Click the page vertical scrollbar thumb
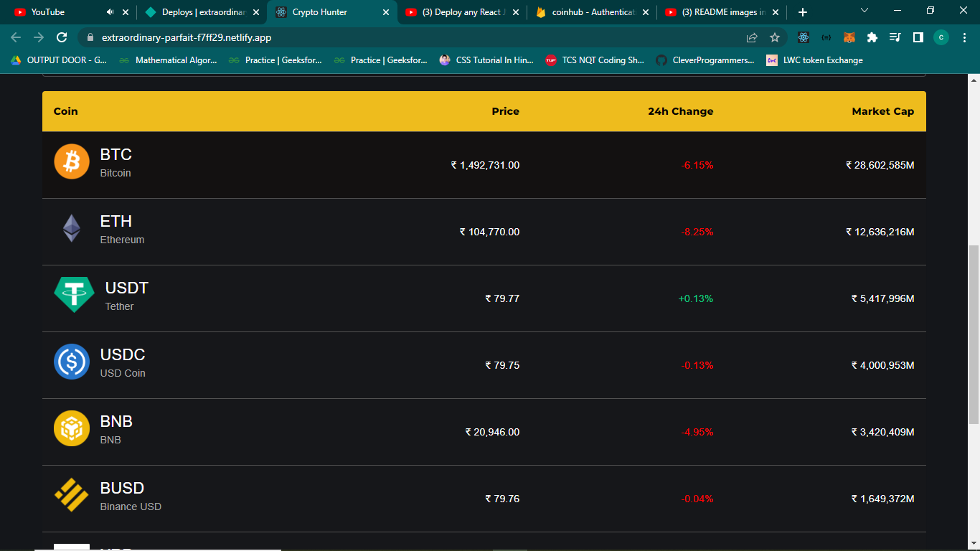 [x=974, y=334]
